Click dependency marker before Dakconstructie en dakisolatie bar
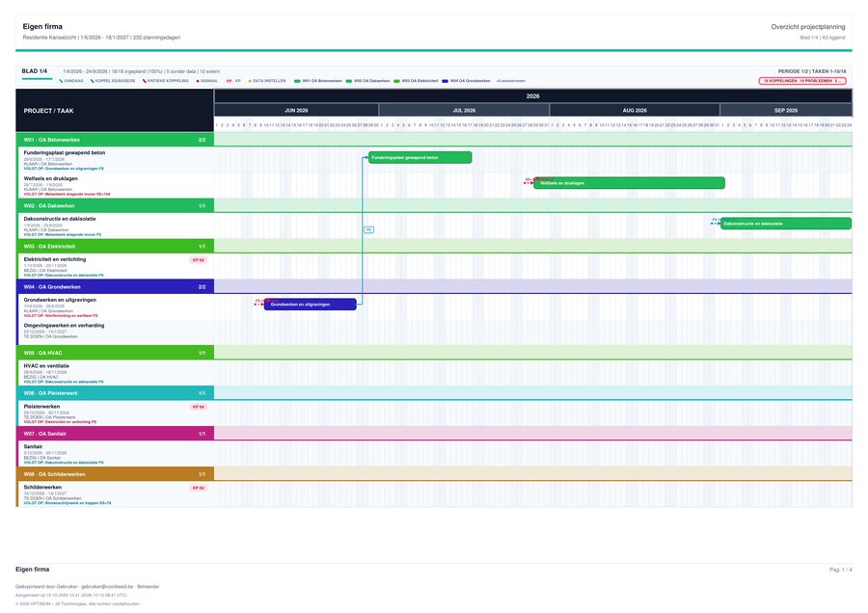The width and height of the screenshot is (868, 613). click(x=716, y=222)
